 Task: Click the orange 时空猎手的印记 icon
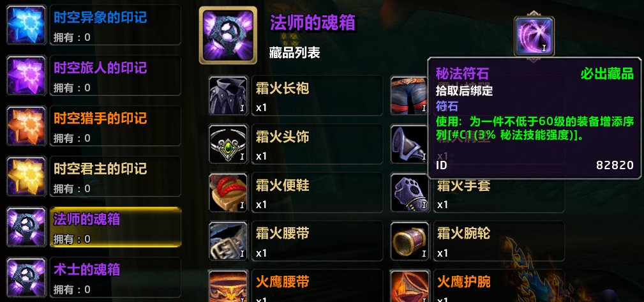(x=26, y=126)
